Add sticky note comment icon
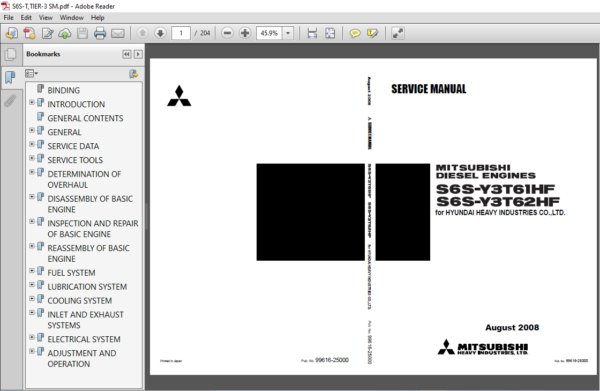Screen dimensions: 600x391 tap(355, 34)
